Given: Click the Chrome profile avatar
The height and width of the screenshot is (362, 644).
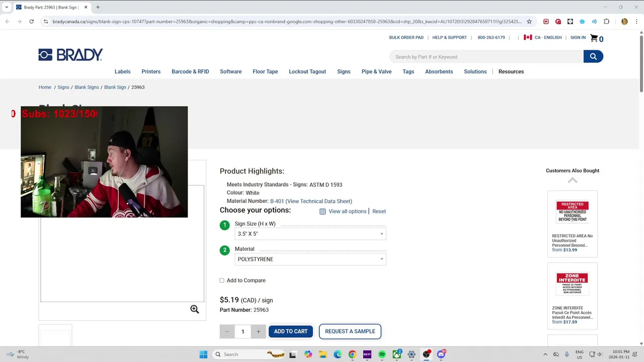Looking at the screenshot, I should pos(624,22).
